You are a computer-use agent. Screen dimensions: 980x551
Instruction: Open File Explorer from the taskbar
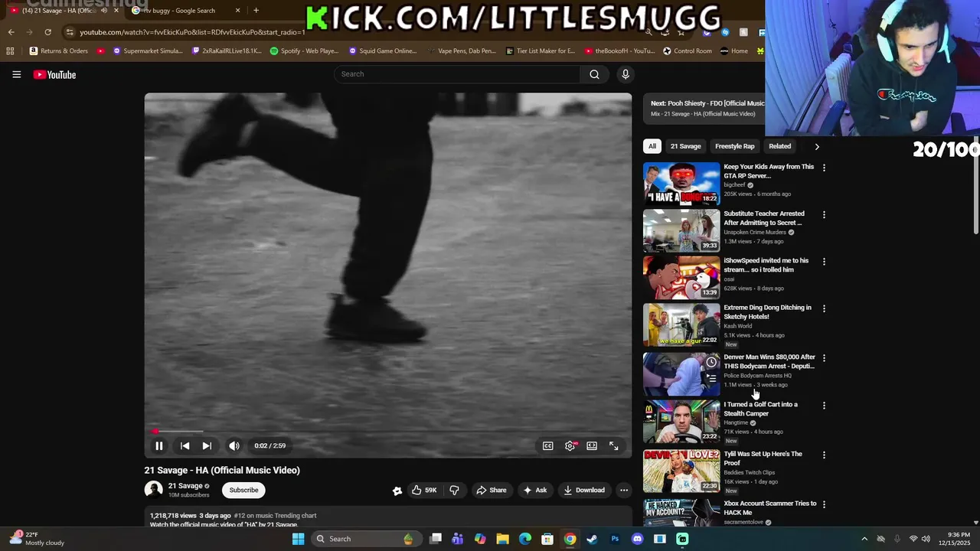tap(502, 539)
